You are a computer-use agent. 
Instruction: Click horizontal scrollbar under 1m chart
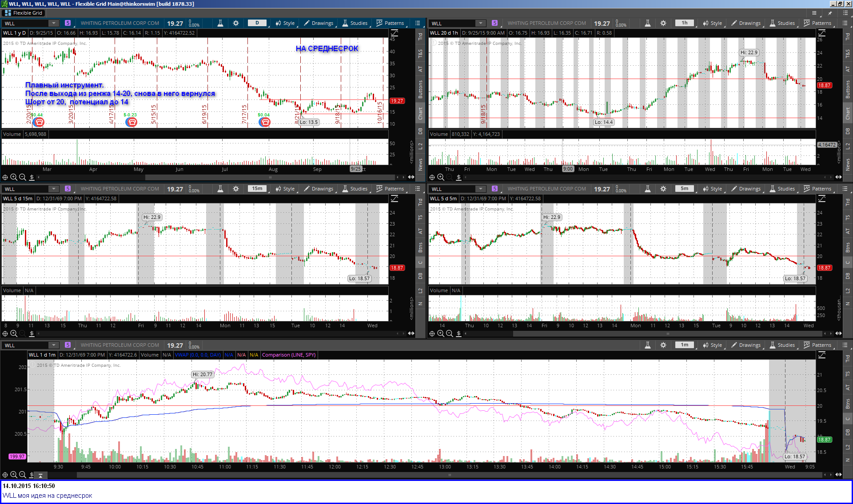[x=449, y=475]
